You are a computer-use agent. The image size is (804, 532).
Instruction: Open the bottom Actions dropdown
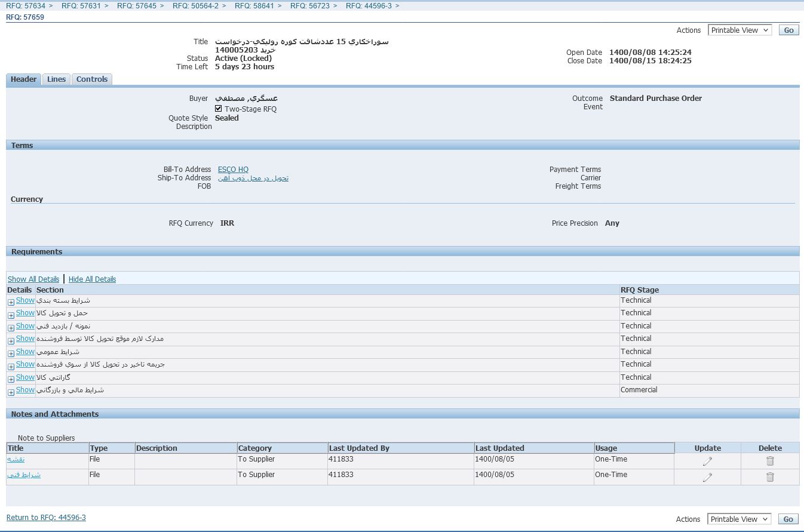pos(739,519)
